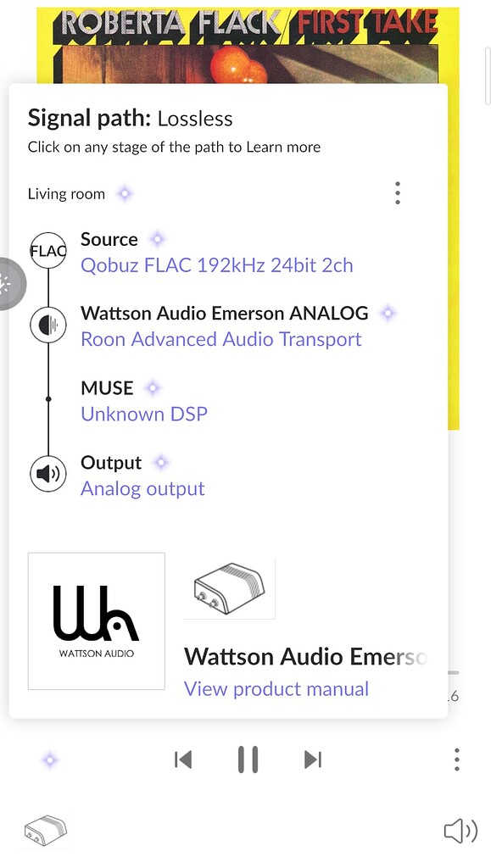Pause the current track
Viewport: 491px width, 868px height.
pos(248,759)
